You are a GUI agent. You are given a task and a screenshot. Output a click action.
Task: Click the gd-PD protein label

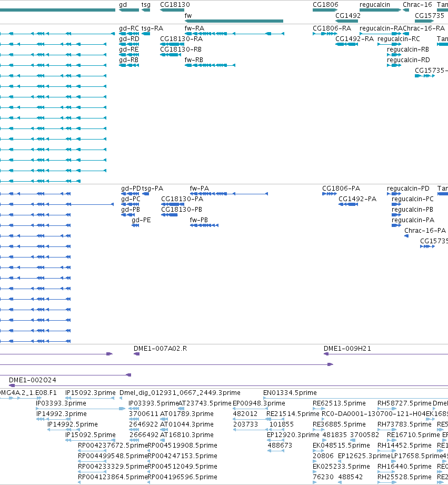tap(131, 189)
